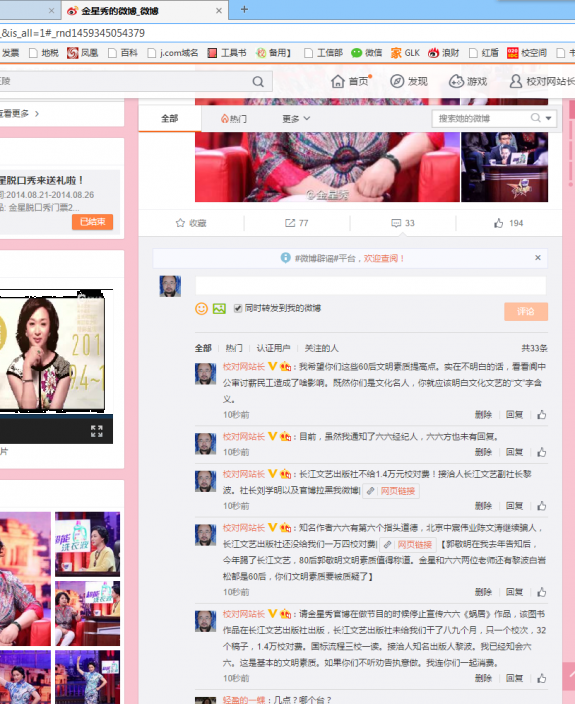Click 删除 on the first comment
Image resolution: width=575 pixels, height=704 pixels.
tap(483, 414)
